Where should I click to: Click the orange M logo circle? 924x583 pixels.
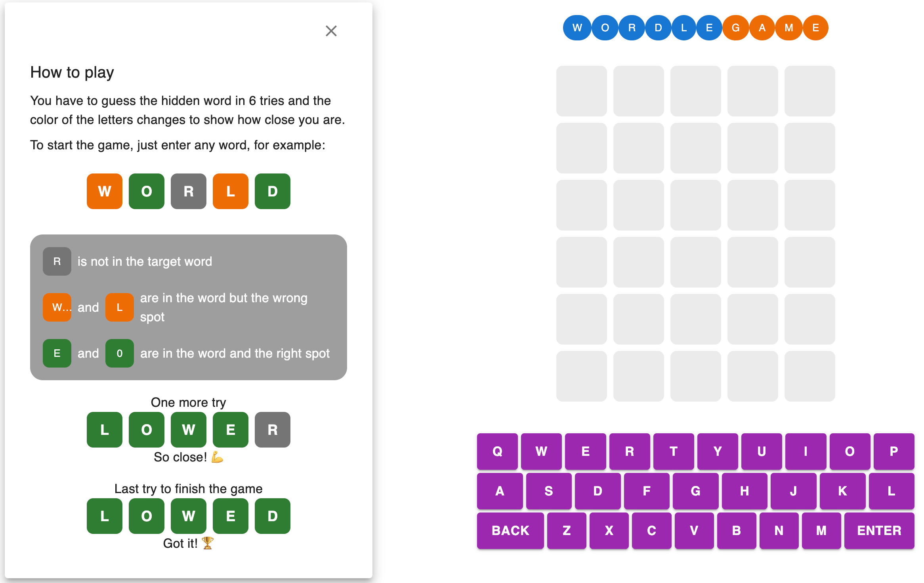(x=788, y=28)
